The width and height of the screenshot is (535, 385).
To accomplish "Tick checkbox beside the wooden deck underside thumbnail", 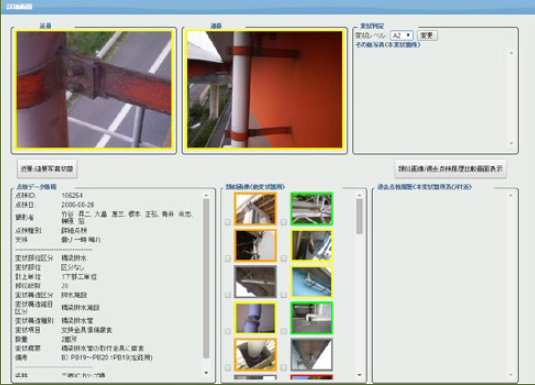I will (x=228, y=222).
